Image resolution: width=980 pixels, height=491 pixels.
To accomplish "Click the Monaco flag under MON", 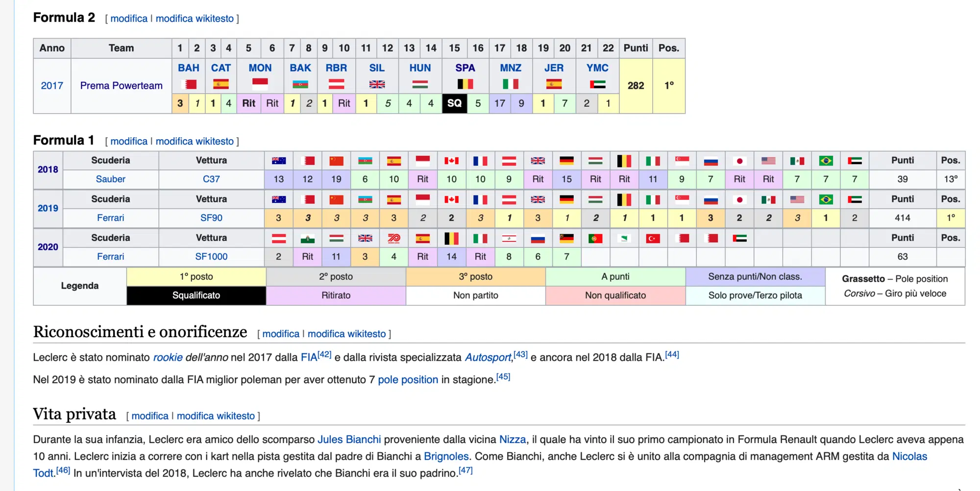I will 260,84.
